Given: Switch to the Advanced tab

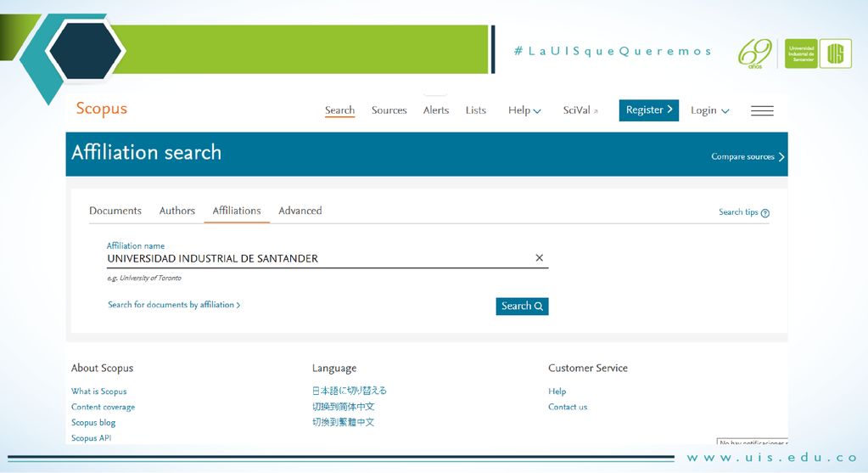Looking at the screenshot, I should pos(300,211).
